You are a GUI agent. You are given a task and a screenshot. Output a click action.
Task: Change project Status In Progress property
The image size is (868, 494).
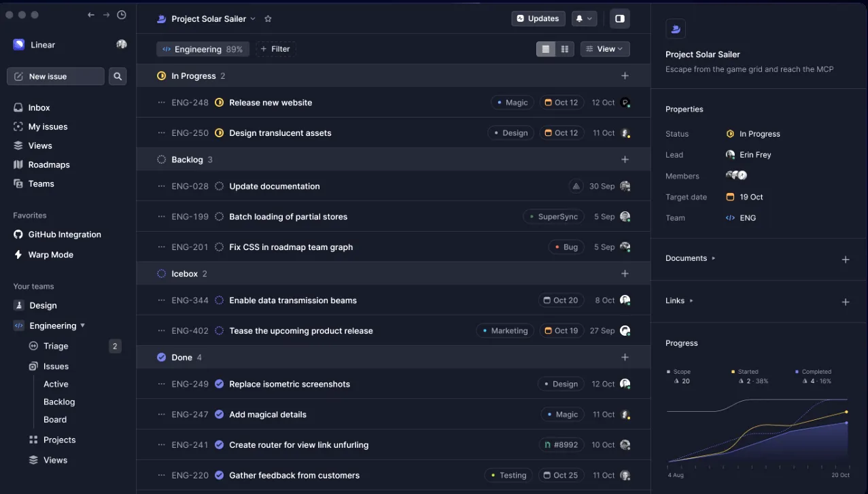(753, 134)
